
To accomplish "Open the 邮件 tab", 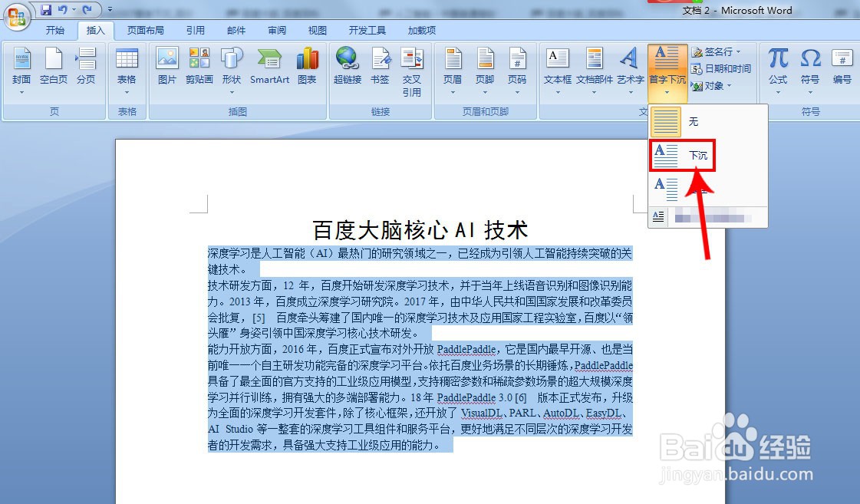I will coord(236,30).
